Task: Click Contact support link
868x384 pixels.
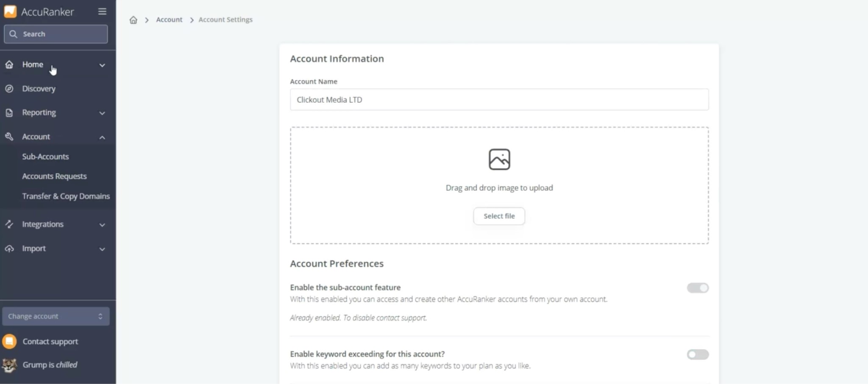Action: [x=50, y=342]
